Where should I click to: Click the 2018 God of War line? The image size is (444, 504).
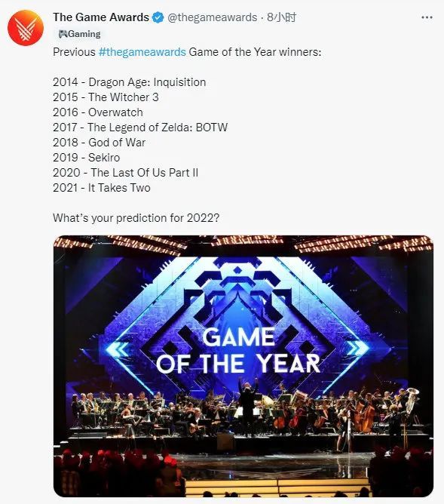point(100,143)
